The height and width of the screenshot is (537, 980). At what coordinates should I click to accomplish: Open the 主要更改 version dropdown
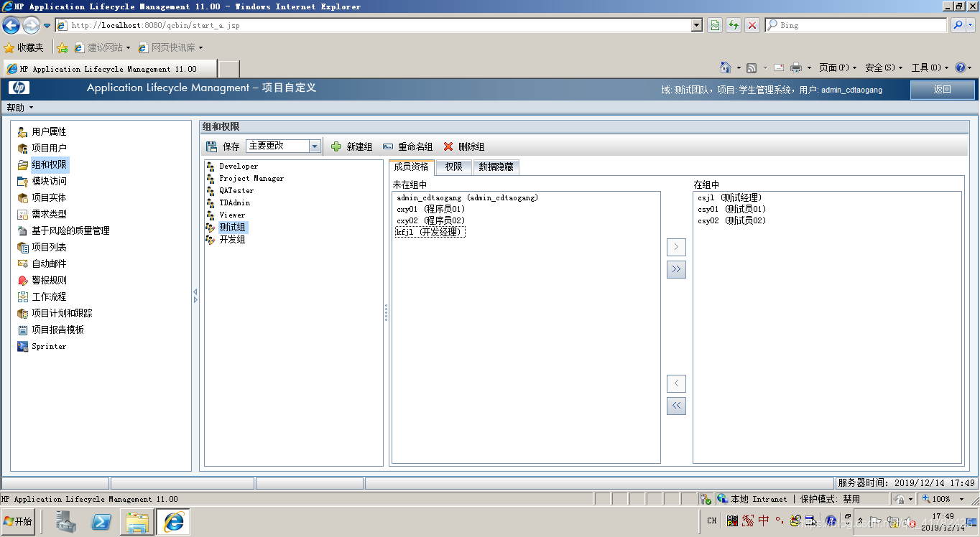314,146
